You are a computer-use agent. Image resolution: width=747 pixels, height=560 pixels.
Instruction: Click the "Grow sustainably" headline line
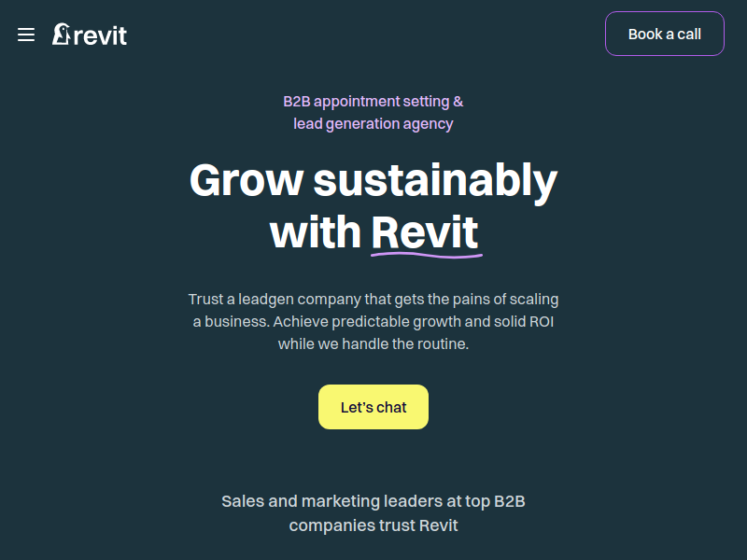pyautogui.click(x=373, y=180)
